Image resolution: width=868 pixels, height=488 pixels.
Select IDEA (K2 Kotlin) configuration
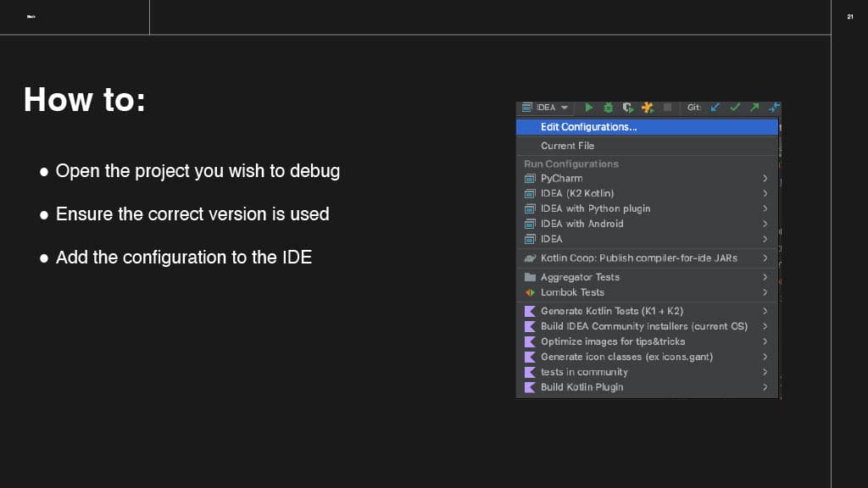pos(647,193)
